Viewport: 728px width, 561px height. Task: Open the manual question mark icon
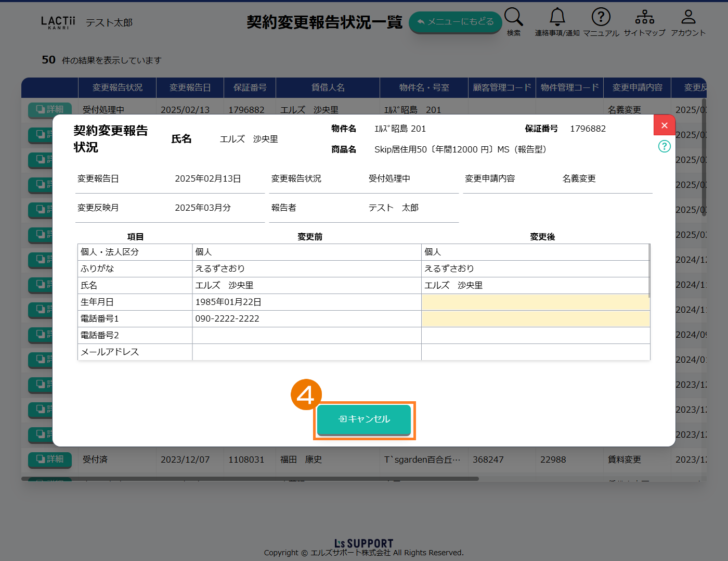click(x=601, y=17)
